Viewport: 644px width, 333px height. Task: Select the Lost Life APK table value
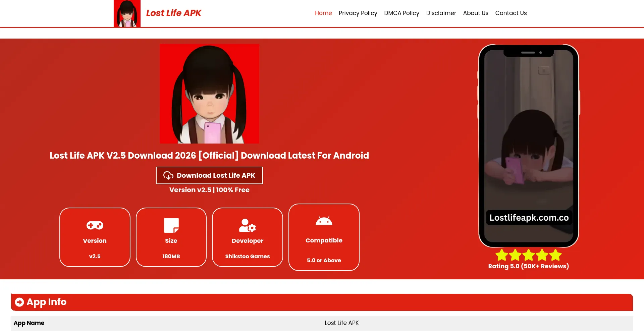tap(342, 323)
